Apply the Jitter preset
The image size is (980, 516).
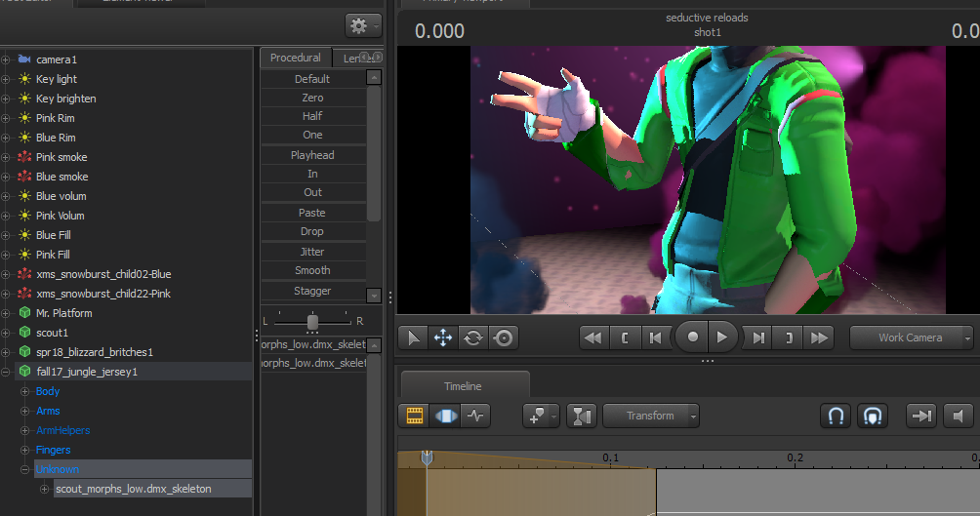pos(312,252)
